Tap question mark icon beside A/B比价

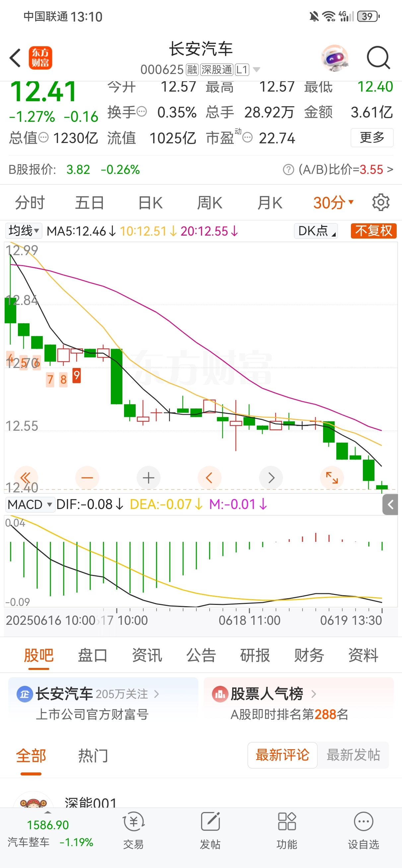[289, 170]
